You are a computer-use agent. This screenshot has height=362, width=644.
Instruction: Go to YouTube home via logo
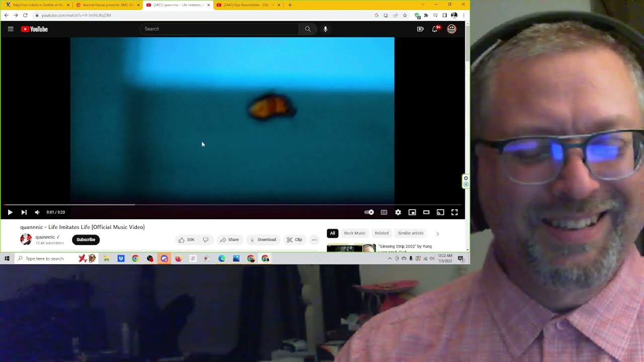[x=34, y=29]
